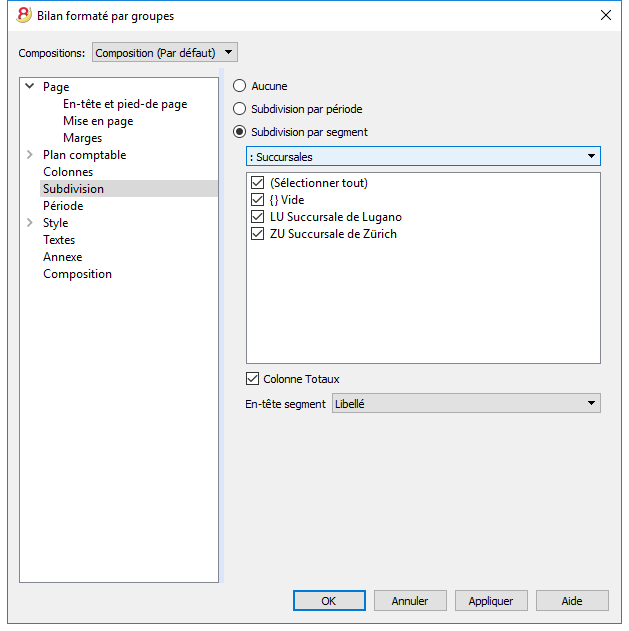629x631 pixels.
Task: Open the En-tête segment Libellé dropdown
Action: [466, 403]
